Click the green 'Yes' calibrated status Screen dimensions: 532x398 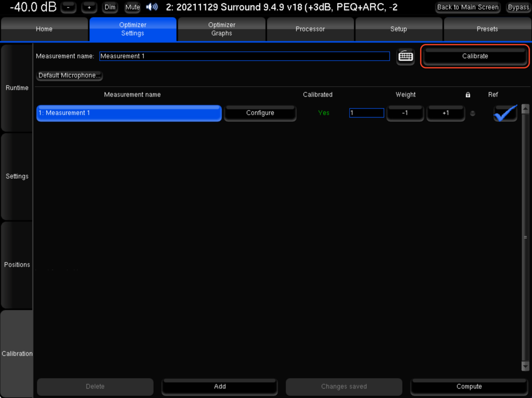[324, 113]
